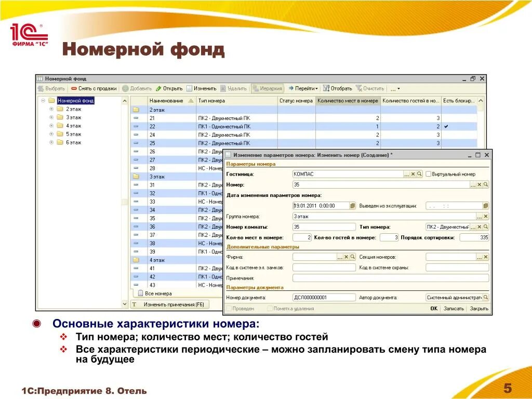The image size is (532, 399).
Task: Expand the 2 этаж tree folder
Action: coord(51,109)
